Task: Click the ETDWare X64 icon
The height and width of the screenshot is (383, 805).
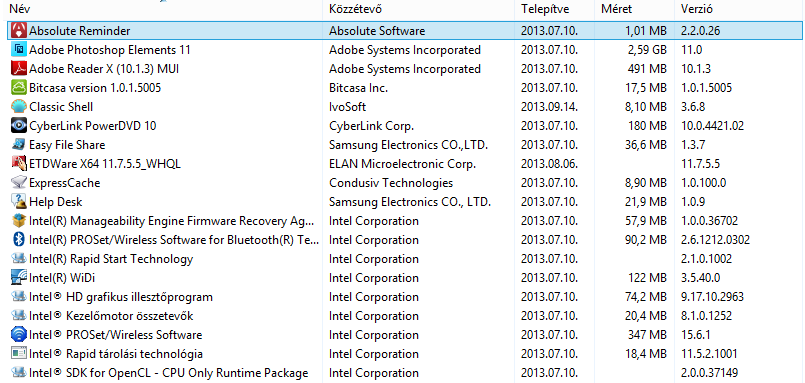Action: [19, 164]
